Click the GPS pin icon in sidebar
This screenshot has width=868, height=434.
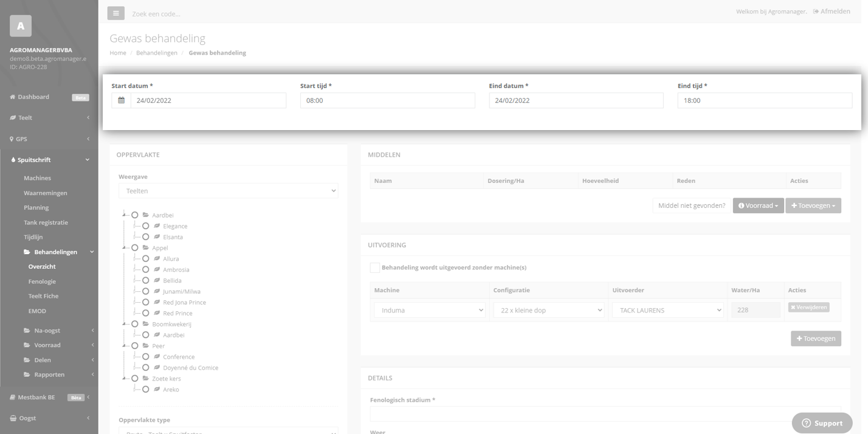click(12, 139)
